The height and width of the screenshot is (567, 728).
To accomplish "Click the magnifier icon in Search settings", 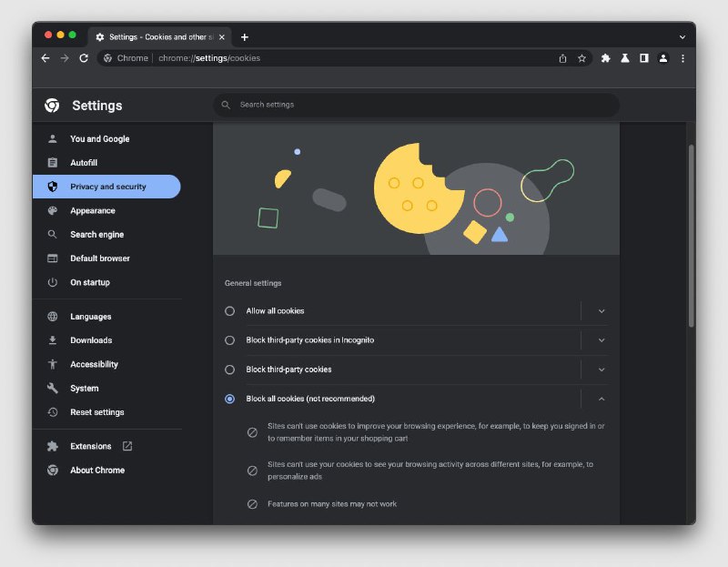I will [226, 105].
